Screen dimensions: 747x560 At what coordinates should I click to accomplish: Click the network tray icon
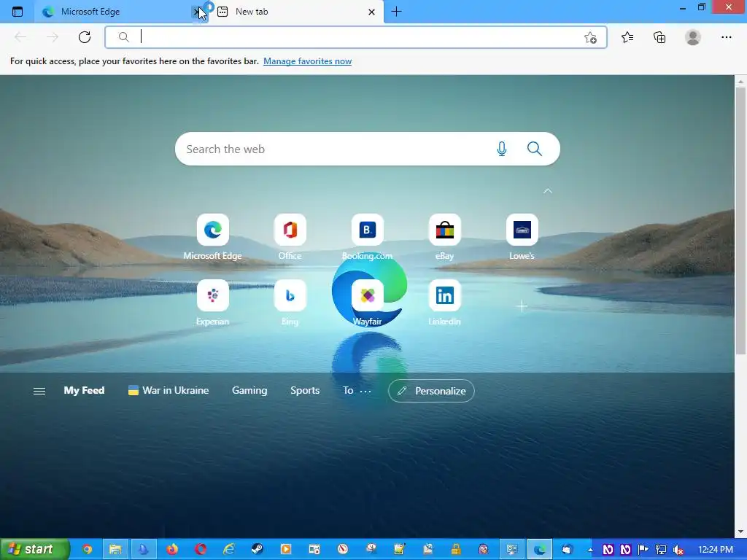[x=661, y=550]
